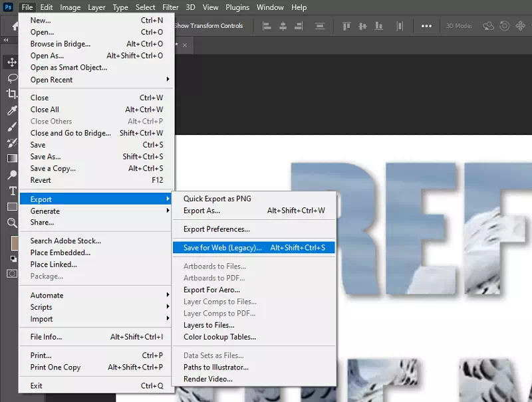
Task: Click the highlighted Export menu item
Action: pyautogui.click(x=96, y=199)
